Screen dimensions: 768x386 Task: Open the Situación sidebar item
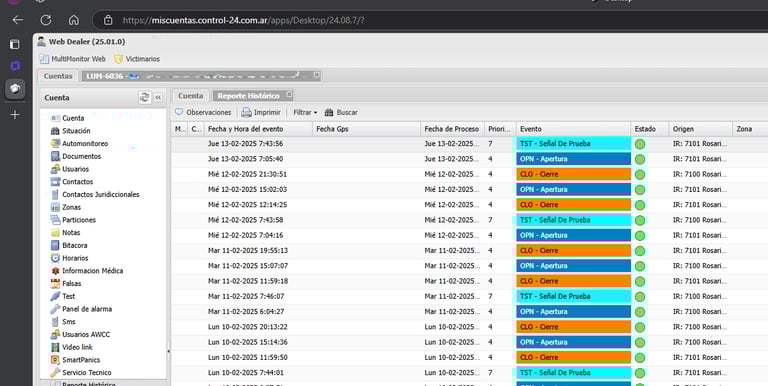tap(76, 131)
